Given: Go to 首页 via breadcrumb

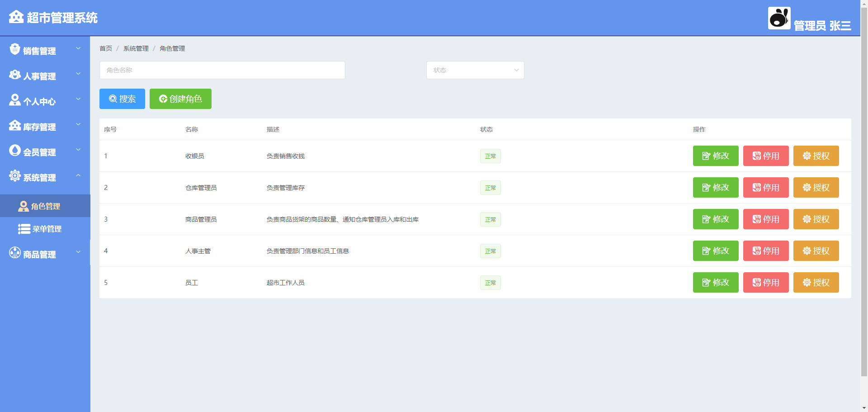Looking at the screenshot, I should [106, 48].
